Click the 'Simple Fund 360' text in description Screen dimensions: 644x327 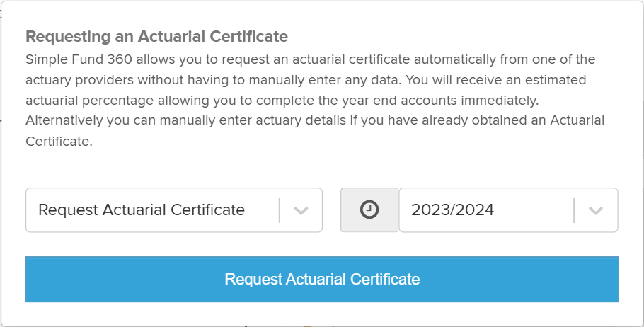pos(79,59)
